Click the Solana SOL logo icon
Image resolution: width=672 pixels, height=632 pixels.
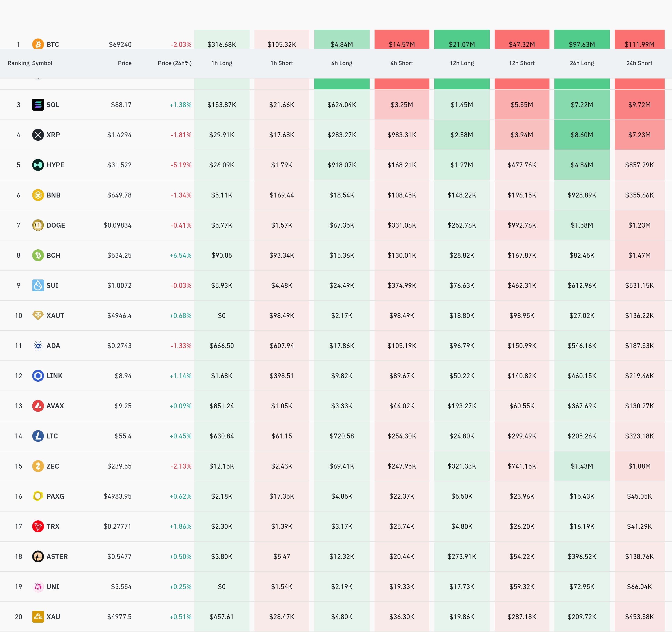click(38, 105)
